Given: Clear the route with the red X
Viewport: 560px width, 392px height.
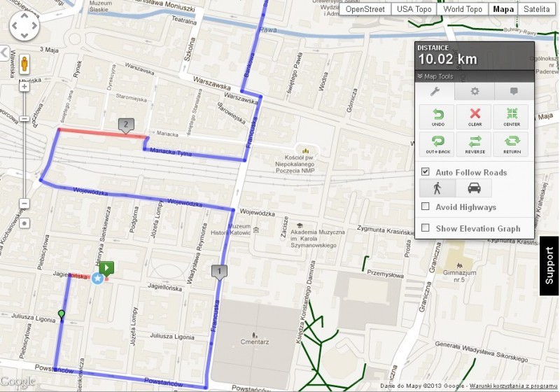Looking at the screenshot, I should pos(475,117).
